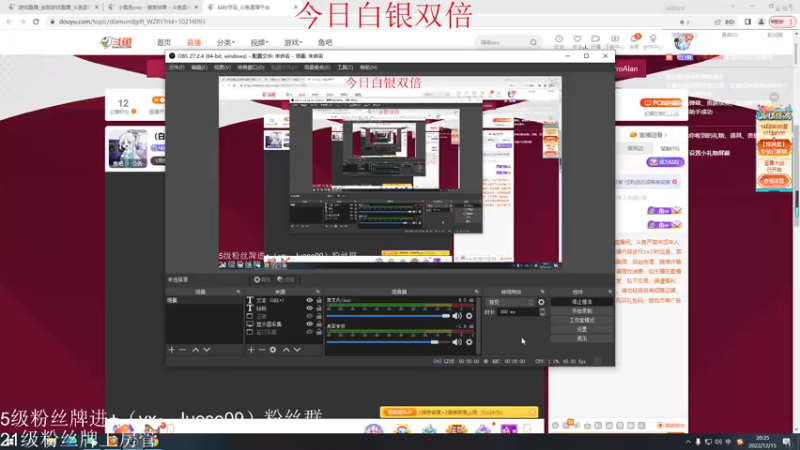Move scene down with the down arrow in Scenes panel
Viewport: 800px width, 450px height.
tap(207, 349)
